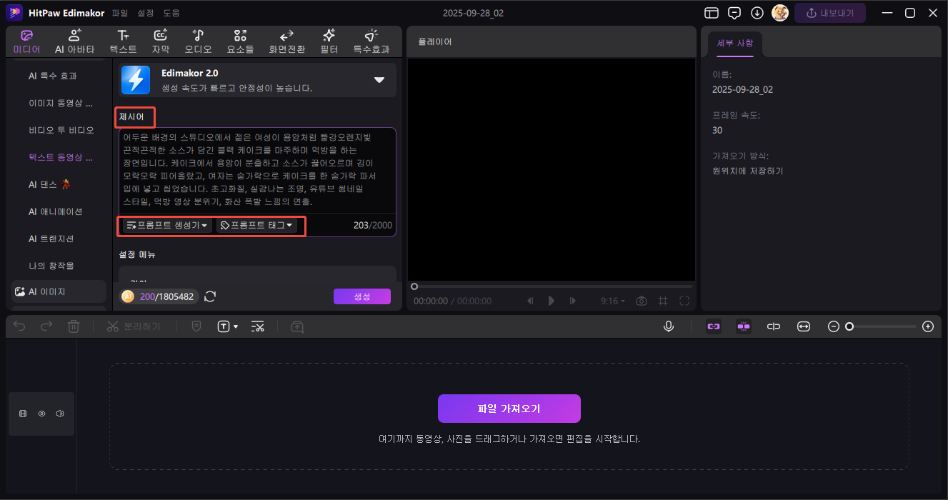Play the preview video

pyautogui.click(x=551, y=300)
